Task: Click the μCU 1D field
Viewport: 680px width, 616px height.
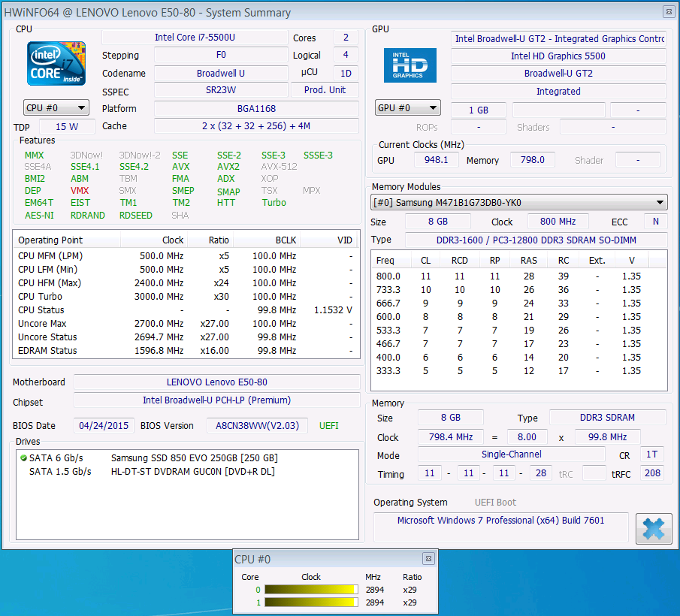Action: coord(346,73)
